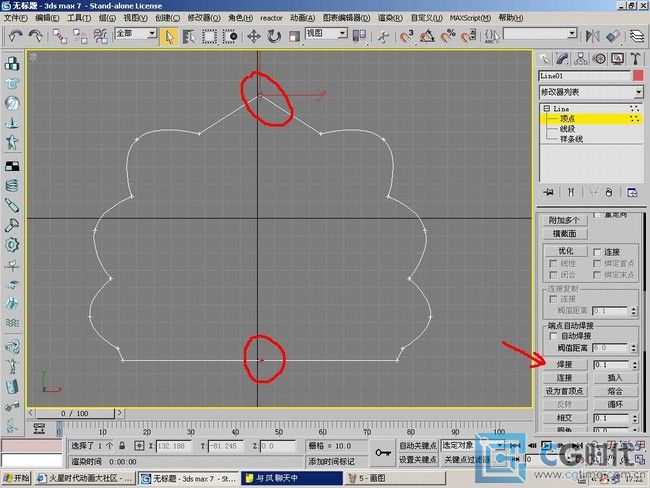
Task: Select the Rotate tool icon
Action: [274, 36]
